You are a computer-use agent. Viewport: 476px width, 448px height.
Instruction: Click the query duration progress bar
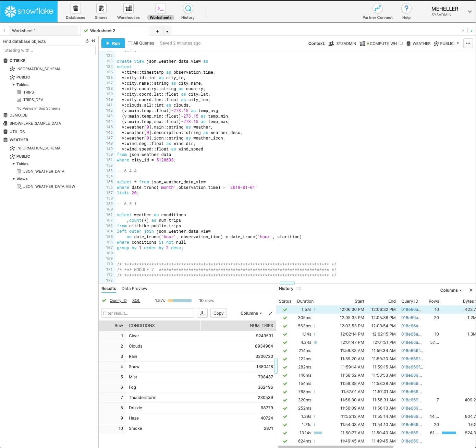tap(180, 301)
